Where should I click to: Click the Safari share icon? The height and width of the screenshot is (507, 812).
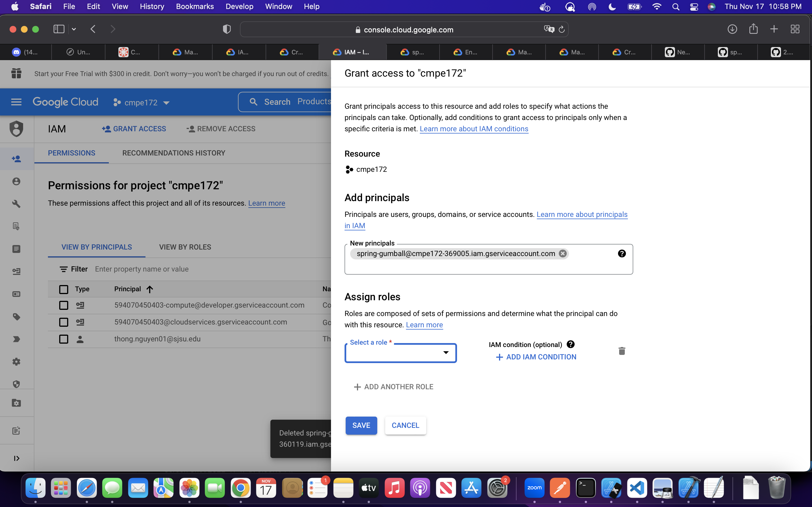[x=753, y=29]
